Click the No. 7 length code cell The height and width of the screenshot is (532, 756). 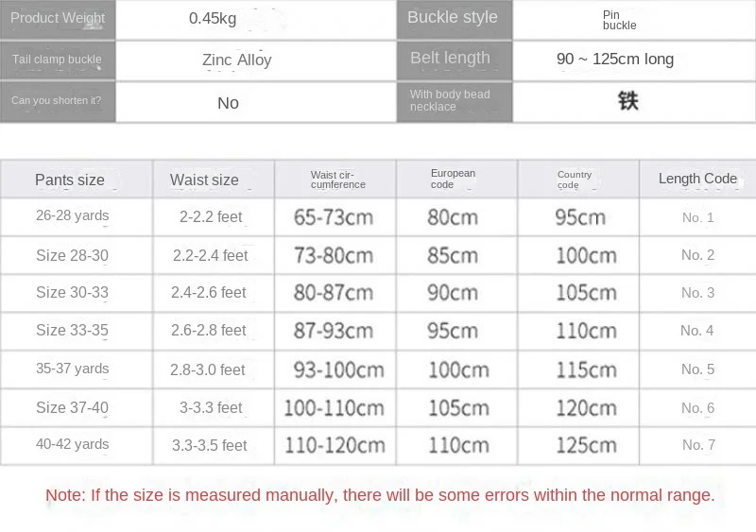[x=698, y=445]
